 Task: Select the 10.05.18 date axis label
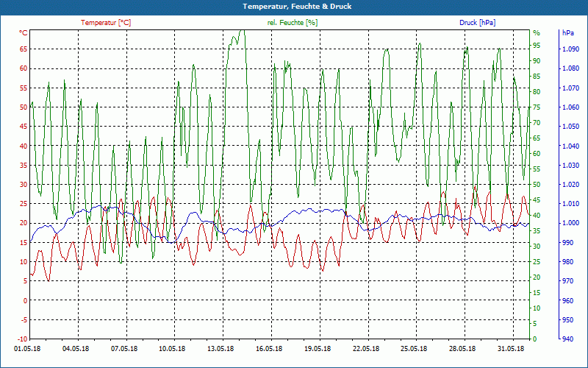click(x=172, y=348)
